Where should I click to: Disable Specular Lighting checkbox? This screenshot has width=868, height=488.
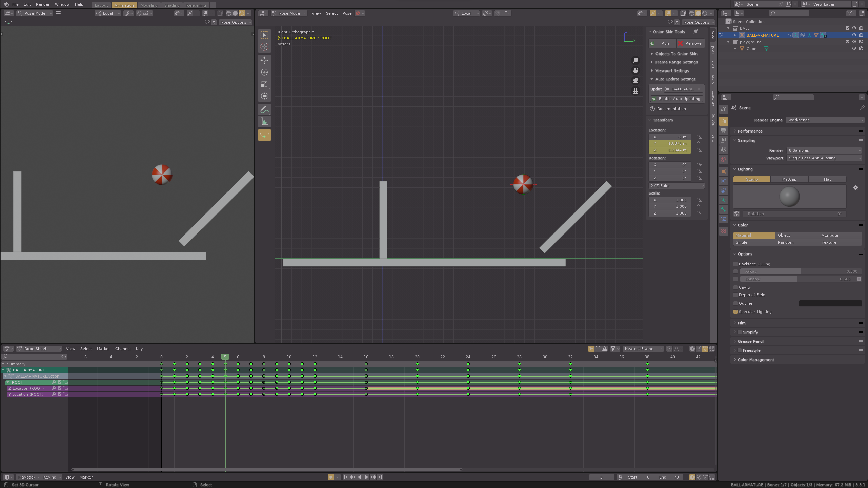point(735,312)
